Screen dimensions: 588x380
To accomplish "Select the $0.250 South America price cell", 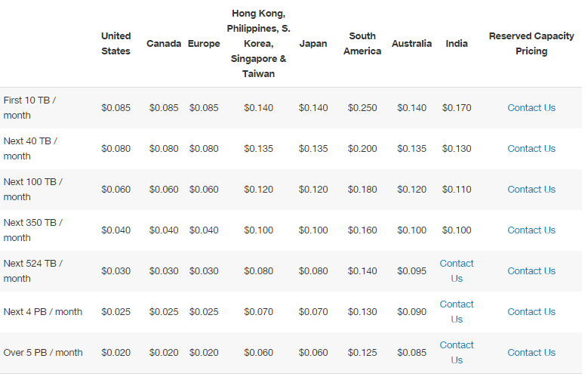I will (362, 108).
